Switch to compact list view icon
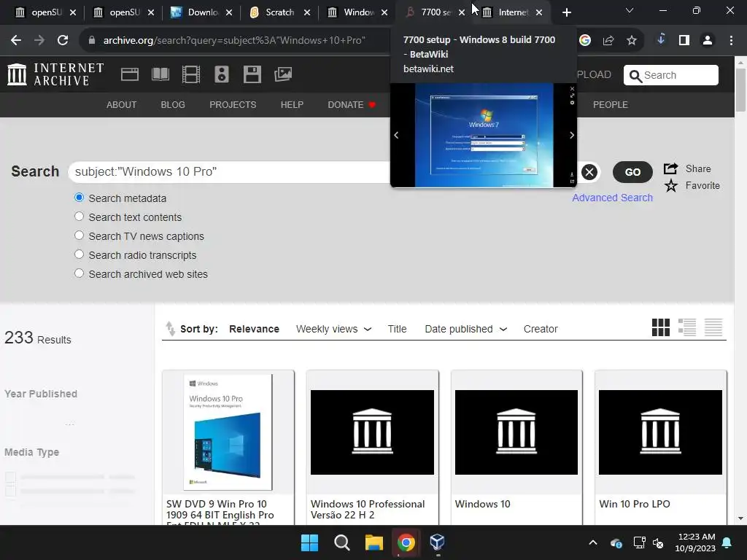The width and height of the screenshot is (747, 560). click(x=713, y=327)
